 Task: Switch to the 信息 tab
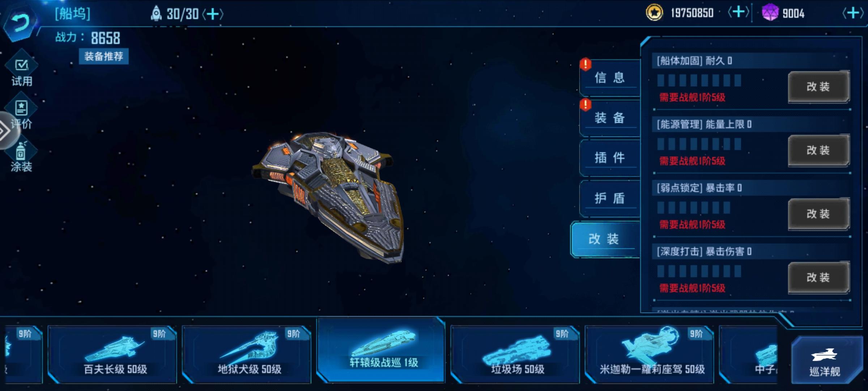610,77
